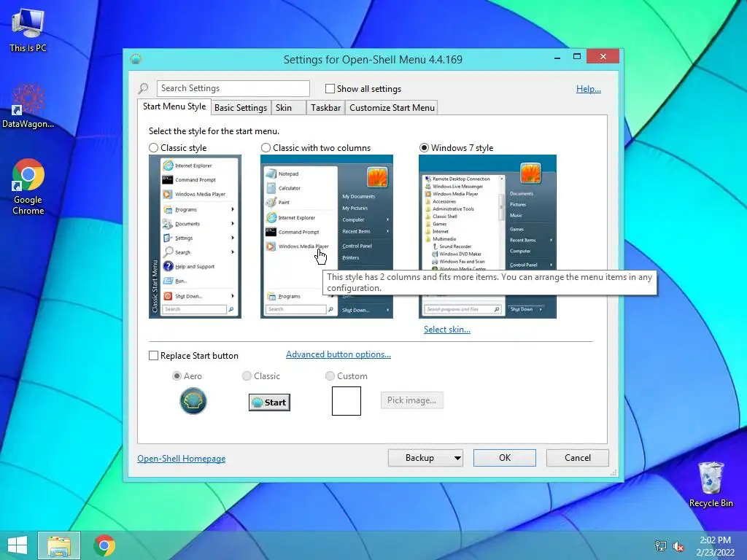Click the Windows Start button in taskbar
747x560 pixels.
[x=18, y=545]
